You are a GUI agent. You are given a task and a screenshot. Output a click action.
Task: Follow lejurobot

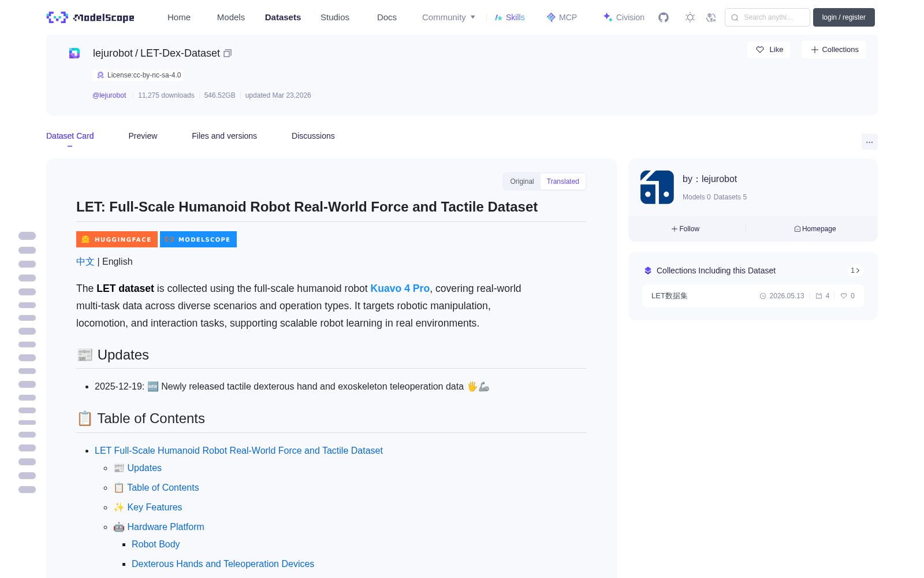[x=685, y=229]
